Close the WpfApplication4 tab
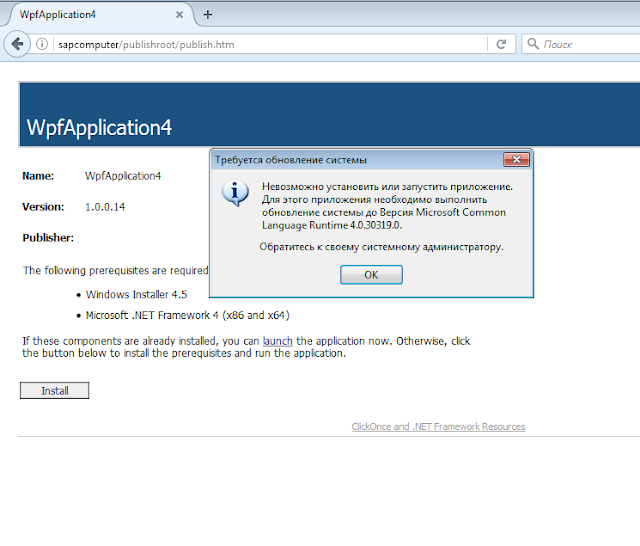 pos(179,15)
